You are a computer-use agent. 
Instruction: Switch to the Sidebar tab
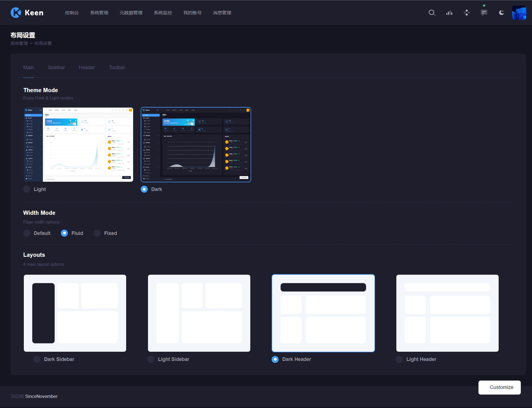click(56, 67)
